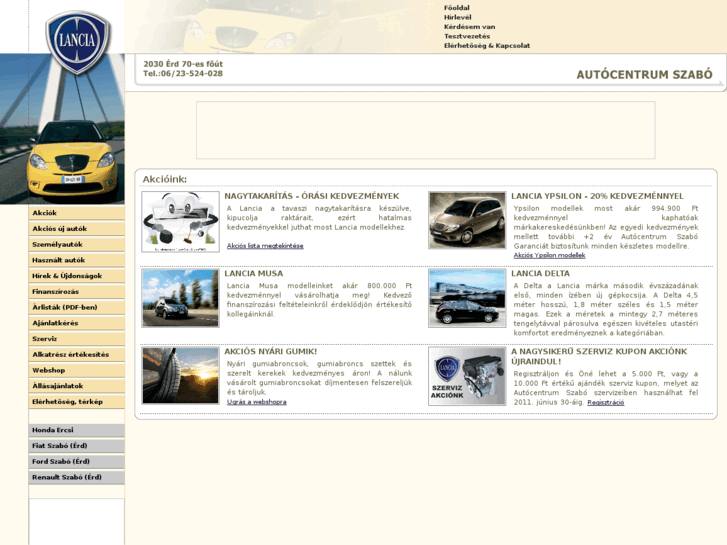
Task: Open Állásajánlatok sidebar item
Action: pos(77,386)
